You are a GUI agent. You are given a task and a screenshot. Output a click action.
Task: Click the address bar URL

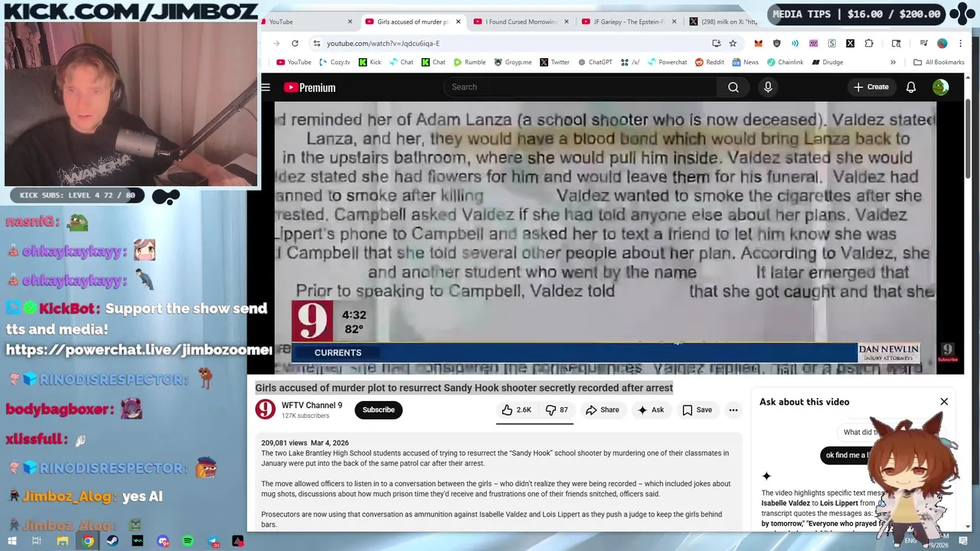[x=383, y=44]
